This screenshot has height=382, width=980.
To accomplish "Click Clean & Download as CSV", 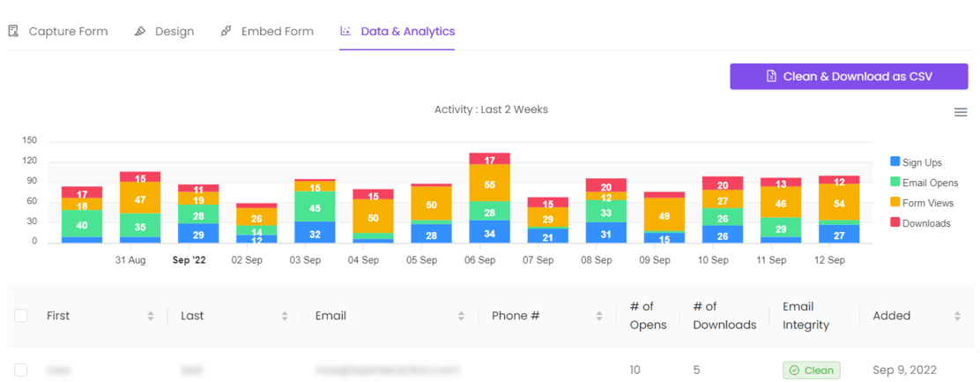I will [x=849, y=77].
